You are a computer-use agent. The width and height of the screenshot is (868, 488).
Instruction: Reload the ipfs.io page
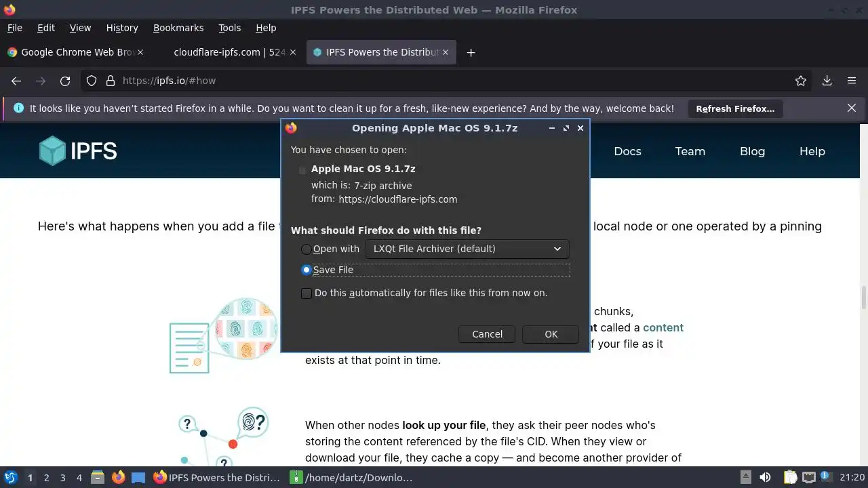coord(65,81)
